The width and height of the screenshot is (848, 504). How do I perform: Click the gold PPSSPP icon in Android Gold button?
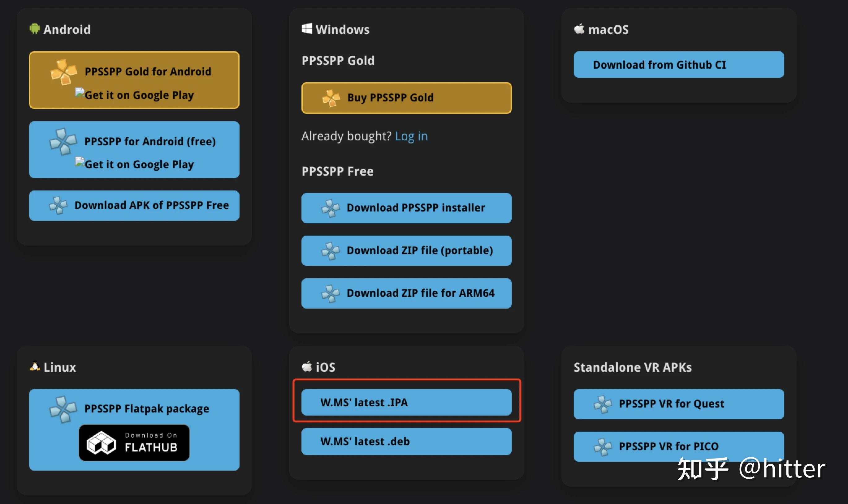[63, 72]
